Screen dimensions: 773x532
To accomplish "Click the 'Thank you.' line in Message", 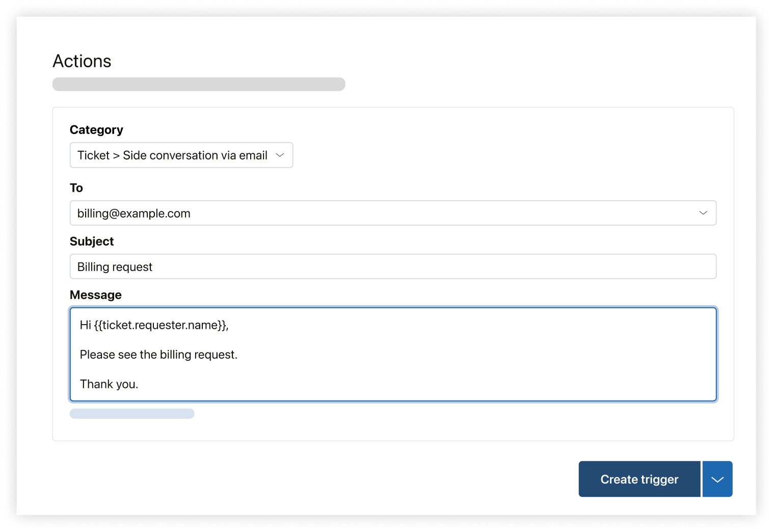I will coord(109,384).
